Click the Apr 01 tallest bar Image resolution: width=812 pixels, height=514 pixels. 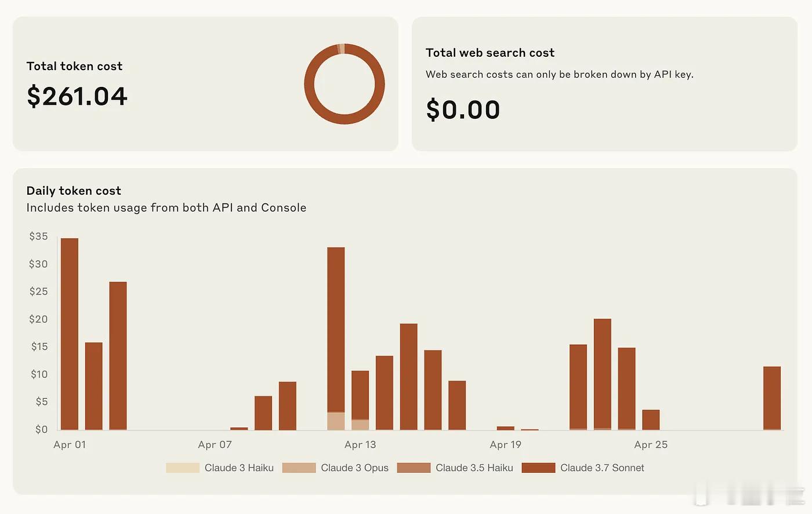[x=70, y=334]
